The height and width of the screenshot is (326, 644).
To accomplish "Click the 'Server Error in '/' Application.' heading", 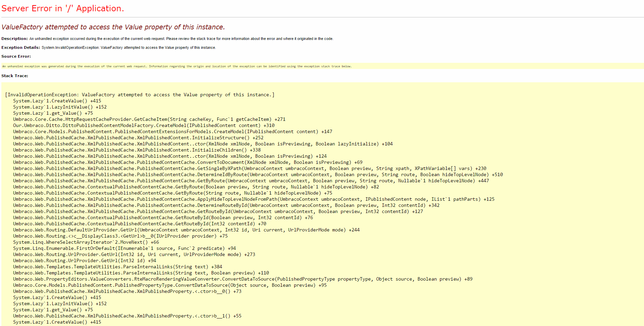I will point(63,9).
